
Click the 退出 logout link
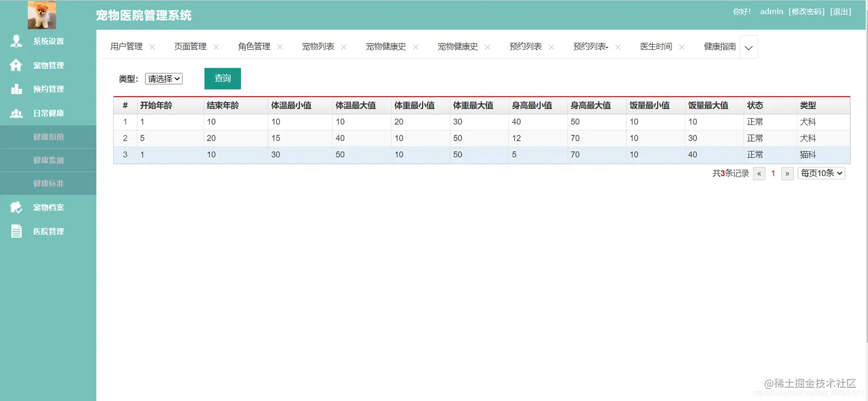click(841, 11)
